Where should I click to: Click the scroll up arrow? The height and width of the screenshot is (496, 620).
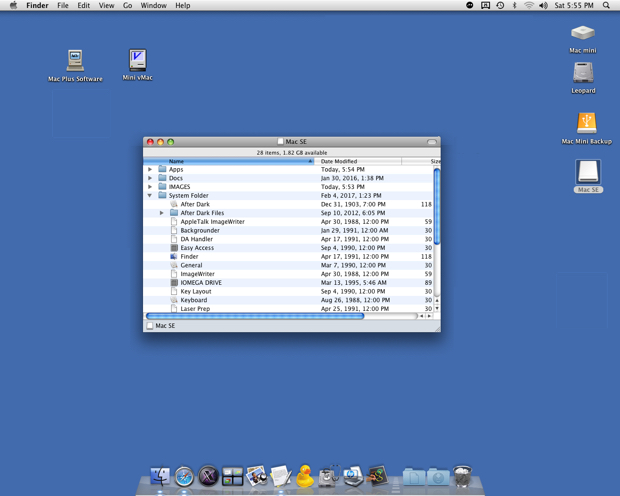coord(437,301)
